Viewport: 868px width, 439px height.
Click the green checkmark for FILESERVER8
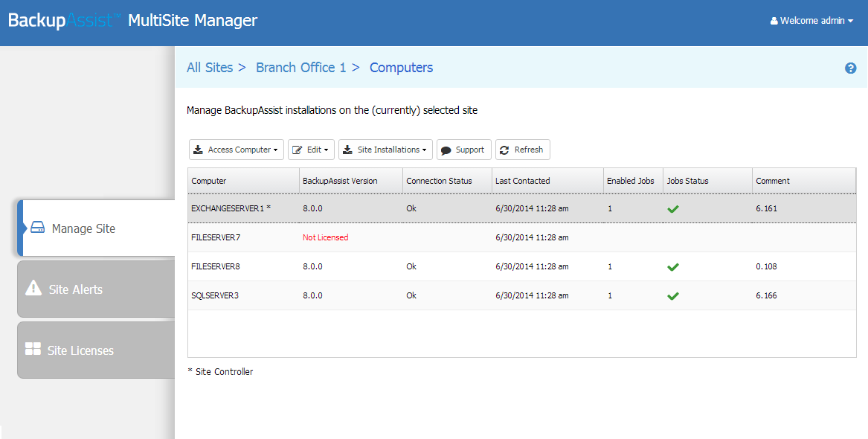672,267
